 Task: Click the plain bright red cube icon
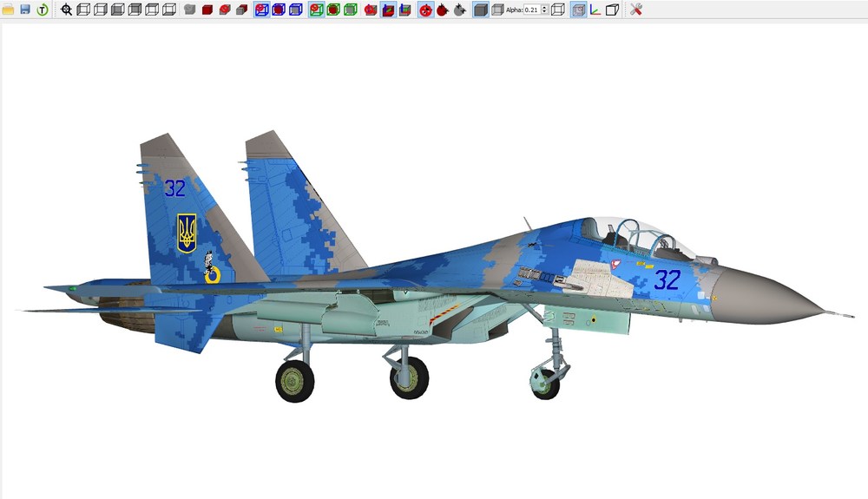[x=207, y=10]
